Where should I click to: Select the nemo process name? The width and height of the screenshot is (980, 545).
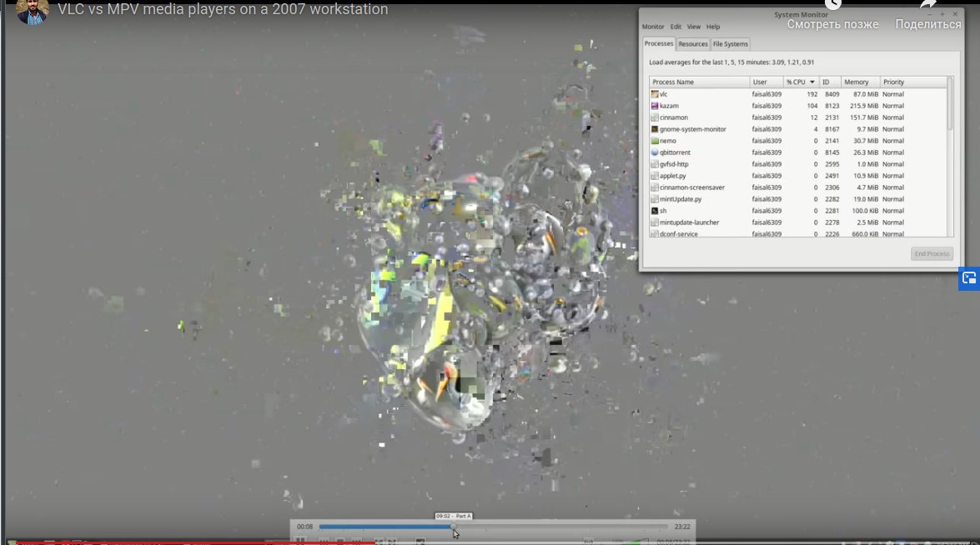[x=667, y=141]
